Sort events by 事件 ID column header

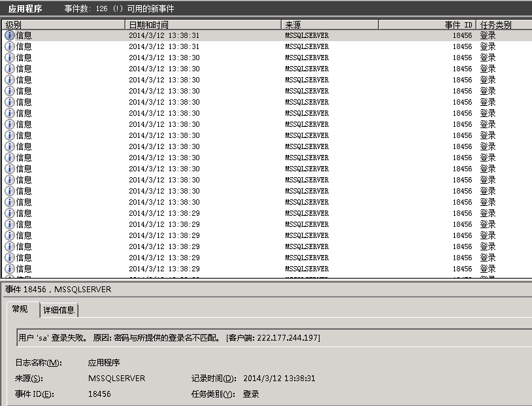(427, 25)
